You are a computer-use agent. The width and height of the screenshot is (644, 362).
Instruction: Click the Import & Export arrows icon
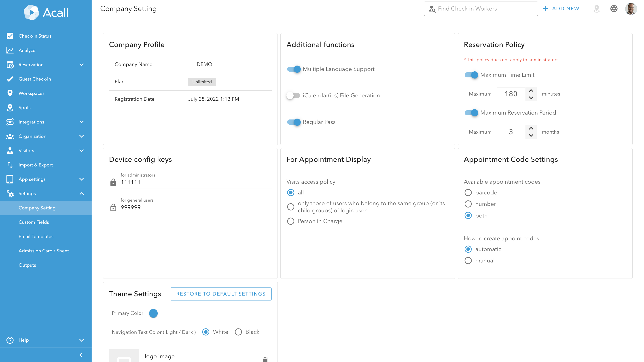click(10, 165)
